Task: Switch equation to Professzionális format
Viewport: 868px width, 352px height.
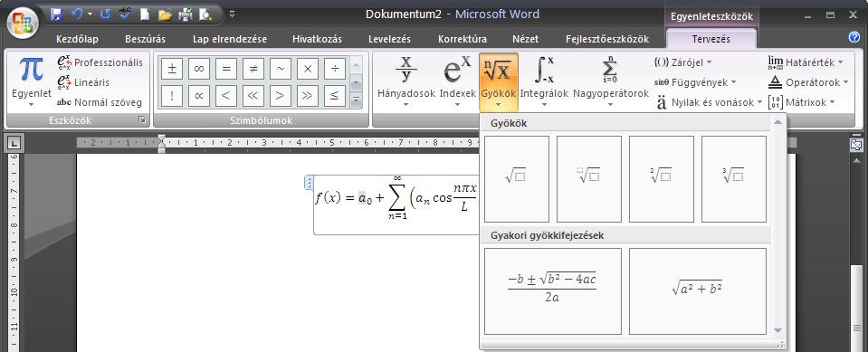Action: point(100,62)
